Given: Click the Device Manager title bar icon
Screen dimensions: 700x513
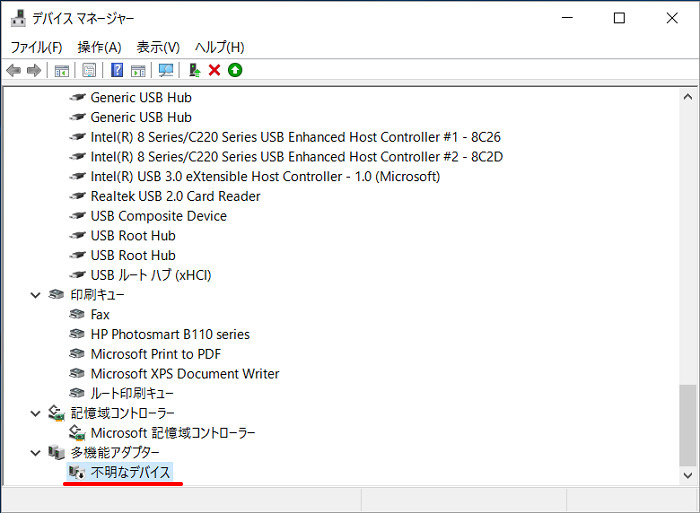Looking at the screenshot, I should click(18, 18).
